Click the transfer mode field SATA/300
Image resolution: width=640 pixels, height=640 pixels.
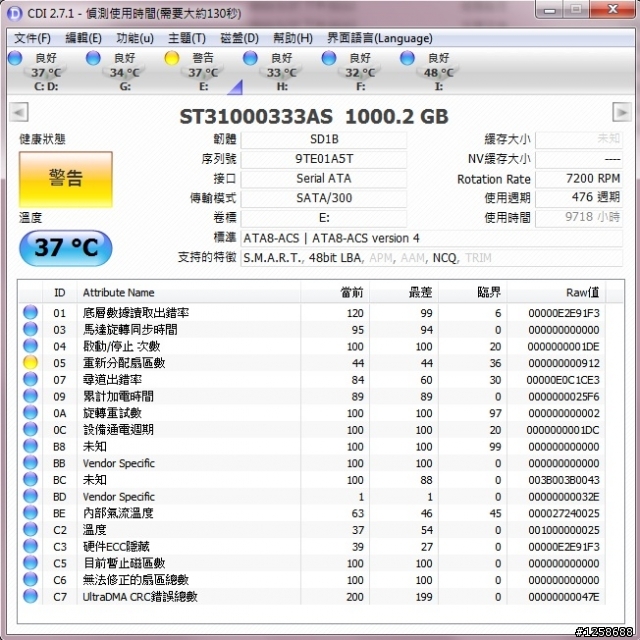[x=324, y=198]
